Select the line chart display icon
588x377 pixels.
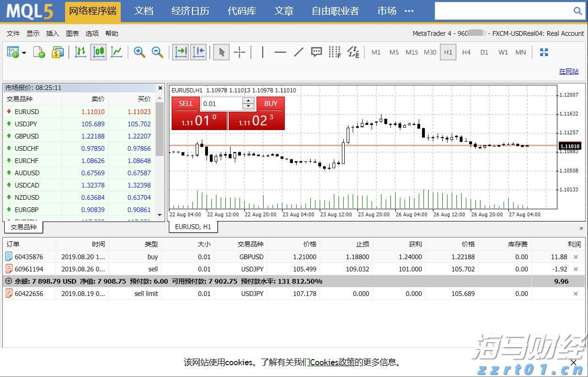pyautogui.click(x=116, y=52)
